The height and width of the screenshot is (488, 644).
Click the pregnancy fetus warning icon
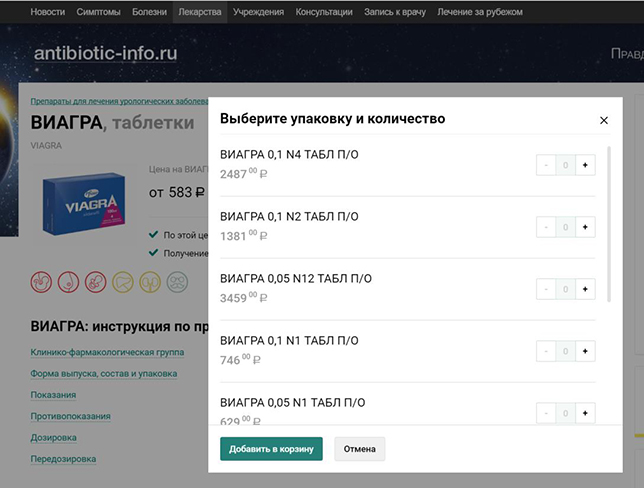(41, 282)
